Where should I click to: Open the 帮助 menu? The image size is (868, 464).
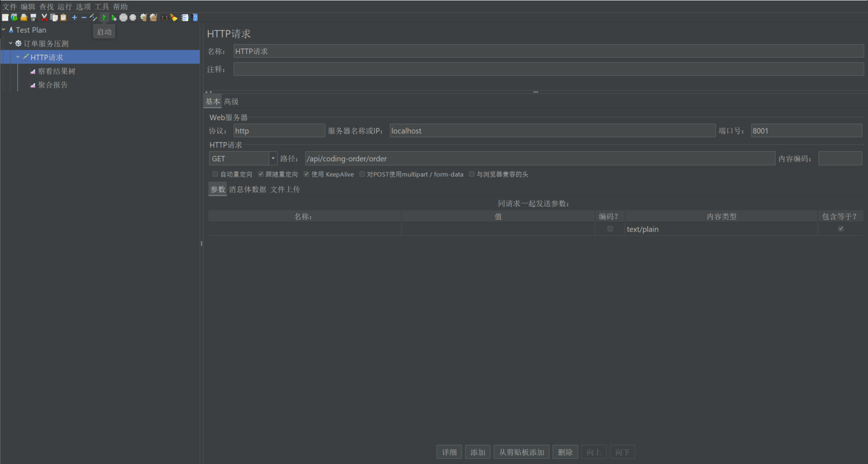point(120,7)
